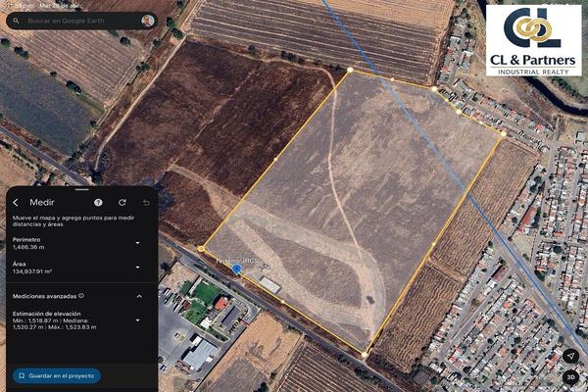Viewport: 588px width, 392px height.
Task: Click Guardar en el proyecto button
Action: point(57,375)
